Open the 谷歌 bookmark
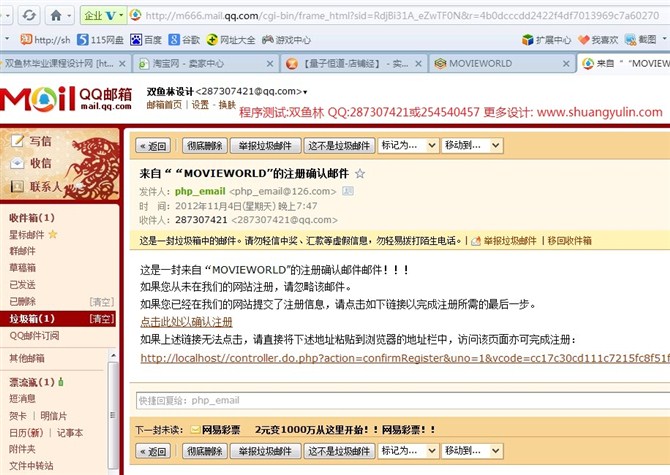This screenshot has height=475, width=670. click(184, 40)
